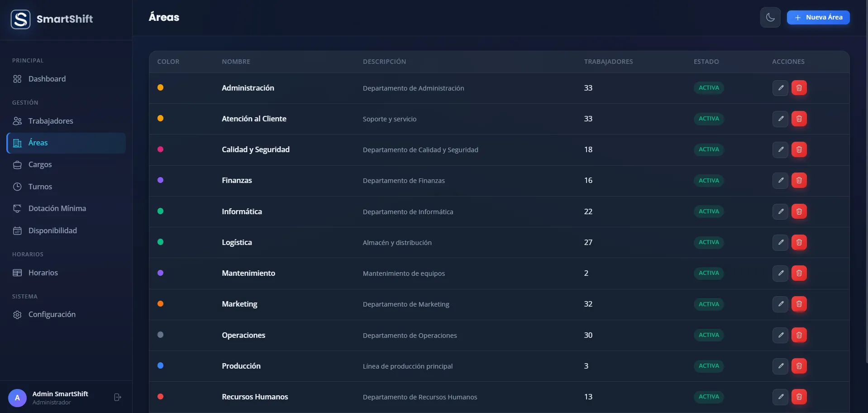Screen dimensions: 868x413
Task: Click the SmartShift logo
Action: [x=21, y=19]
